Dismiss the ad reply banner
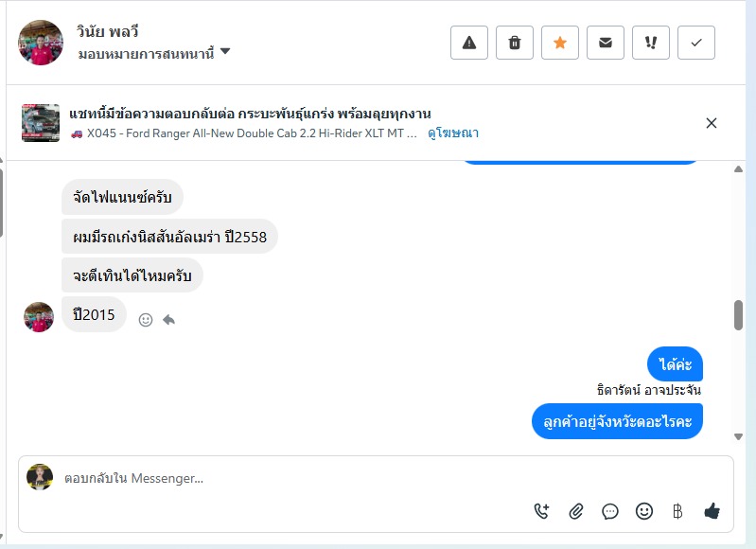 pyautogui.click(x=712, y=123)
